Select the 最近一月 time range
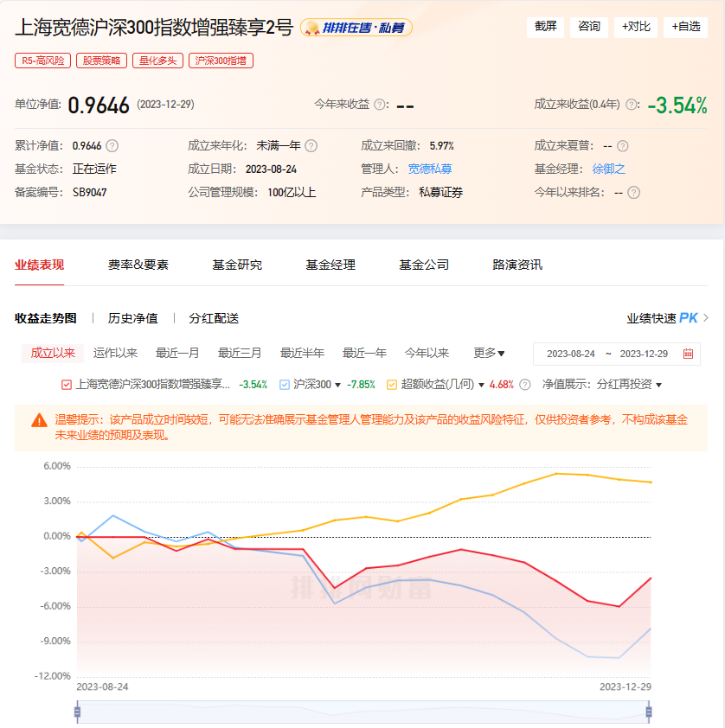This screenshot has height=728, width=725. 177,354
